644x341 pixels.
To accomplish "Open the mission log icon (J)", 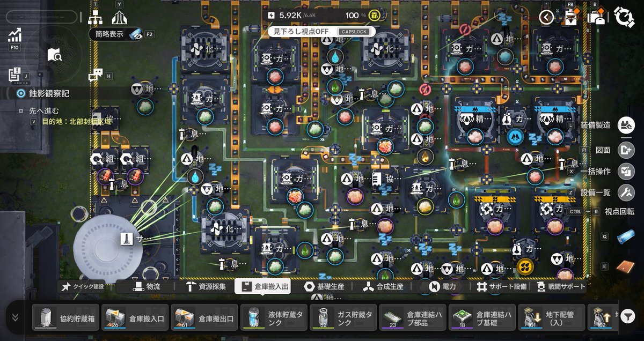I will tap(14, 75).
